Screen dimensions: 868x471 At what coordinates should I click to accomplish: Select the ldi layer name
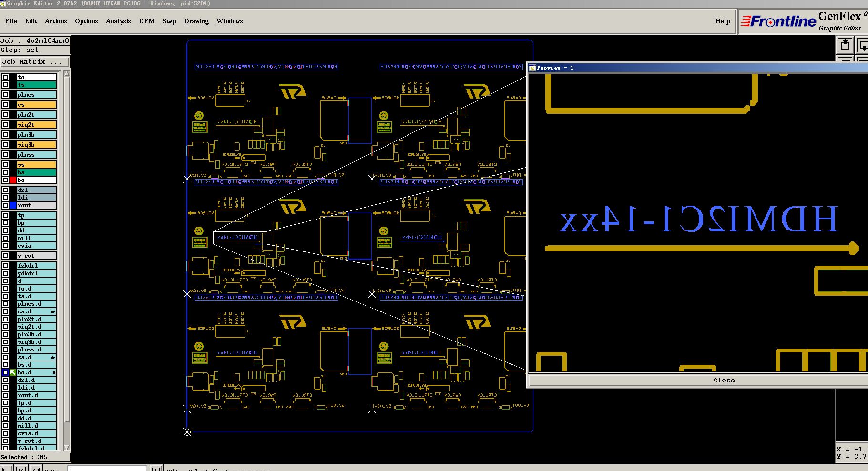(x=37, y=198)
